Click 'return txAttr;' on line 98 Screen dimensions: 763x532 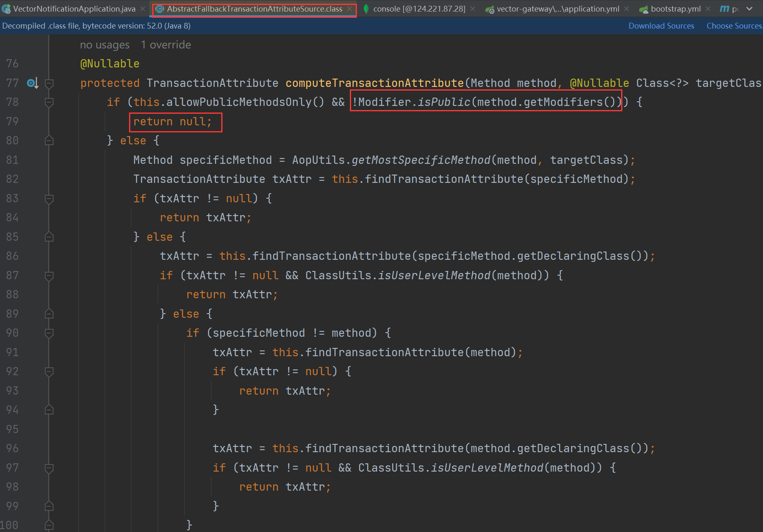click(x=285, y=487)
